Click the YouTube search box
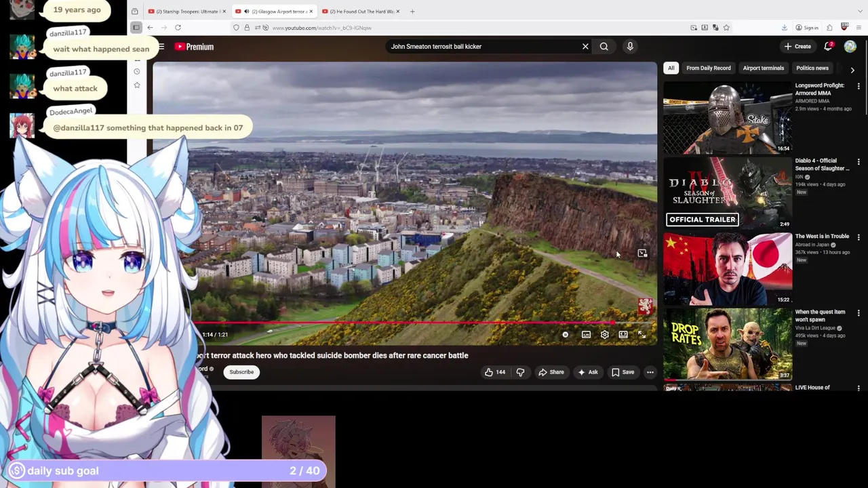This screenshot has width=868, height=488. (481, 47)
